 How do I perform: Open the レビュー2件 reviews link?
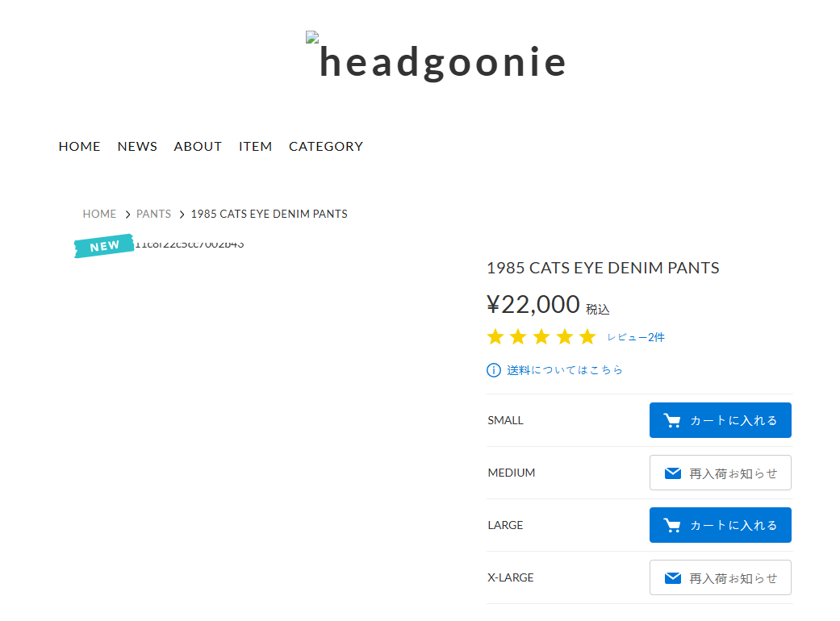[x=635, y=337]
